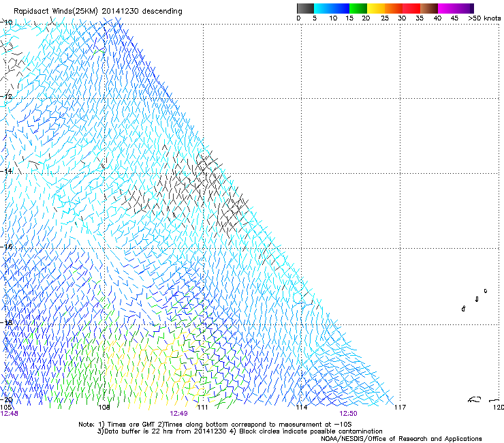This screenshot has width=504, height=443.
Task: Click the '114' longitude label
Action: coord(302,408)
